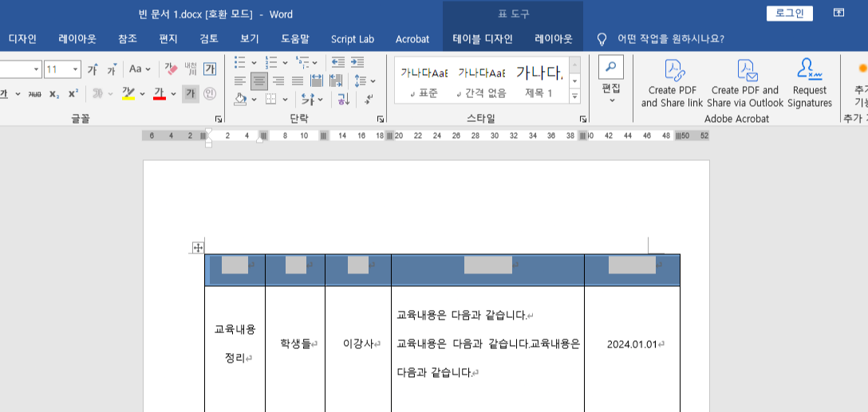Open change case Aa dropdown
Screen dimensions: 868x412
pyautogui.click(x=140, y=69)
